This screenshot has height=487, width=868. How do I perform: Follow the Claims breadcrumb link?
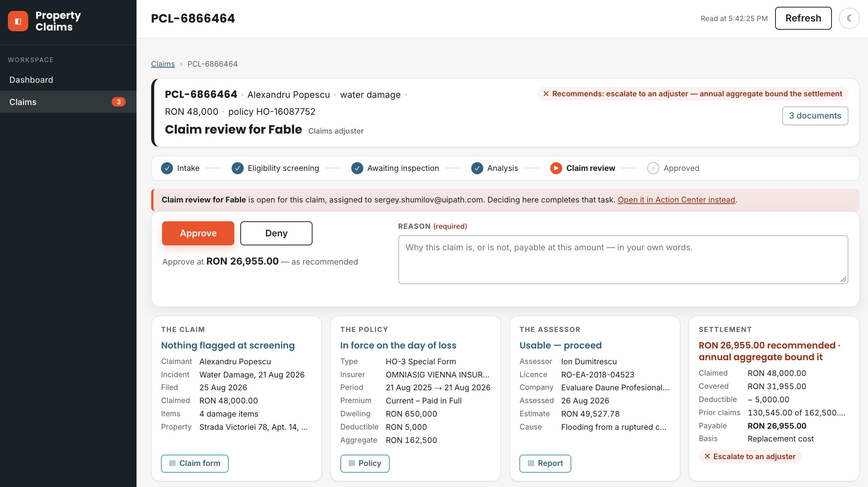point(163,64)
